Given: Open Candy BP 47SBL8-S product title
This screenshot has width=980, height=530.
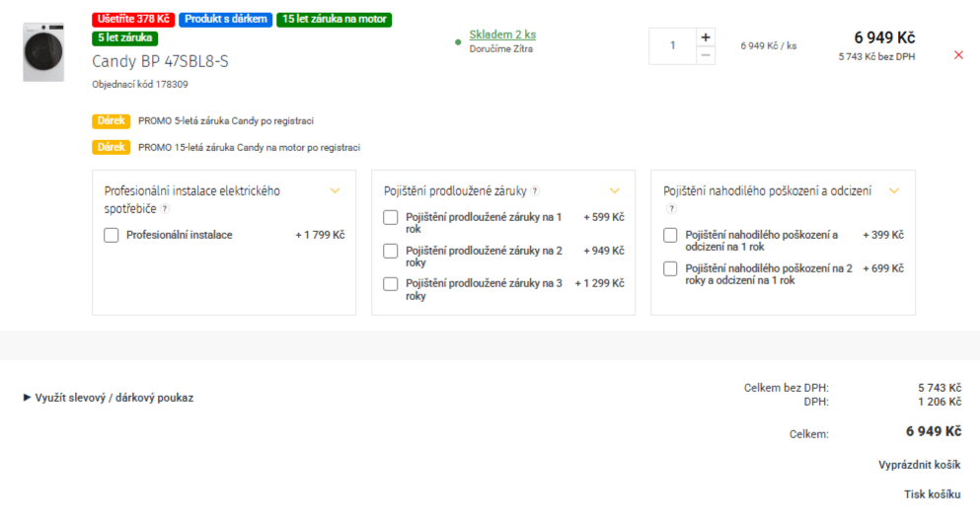Looking at the screenshot, I should click(160, 61).
